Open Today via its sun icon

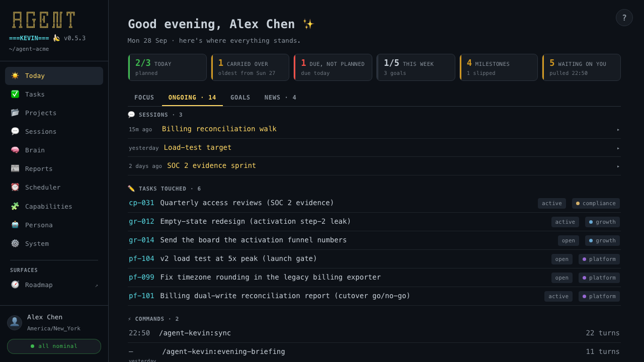point(15,75)
